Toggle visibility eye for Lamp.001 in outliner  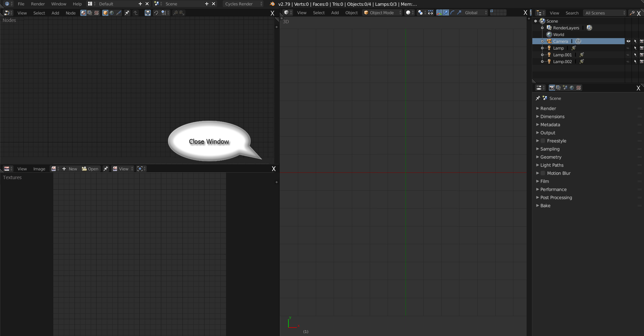pyautogui.click(x=628, y=55)
